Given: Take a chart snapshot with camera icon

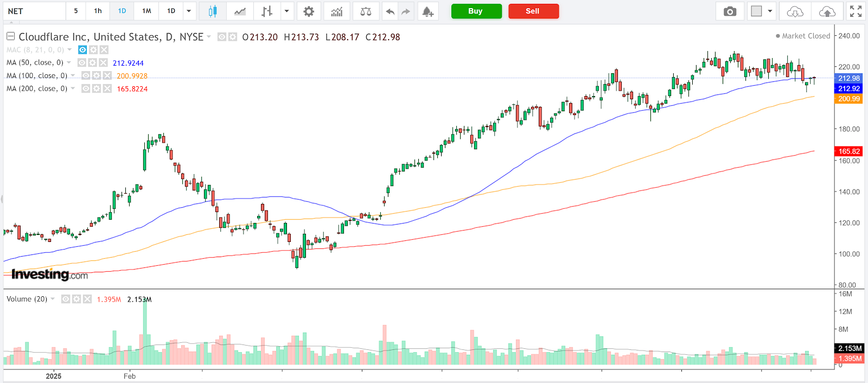Looking at the screenshot, I should coord(730,11).
